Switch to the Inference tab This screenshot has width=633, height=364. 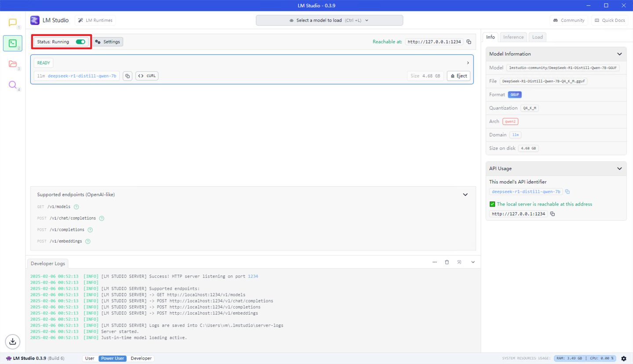tap(513, 37)
